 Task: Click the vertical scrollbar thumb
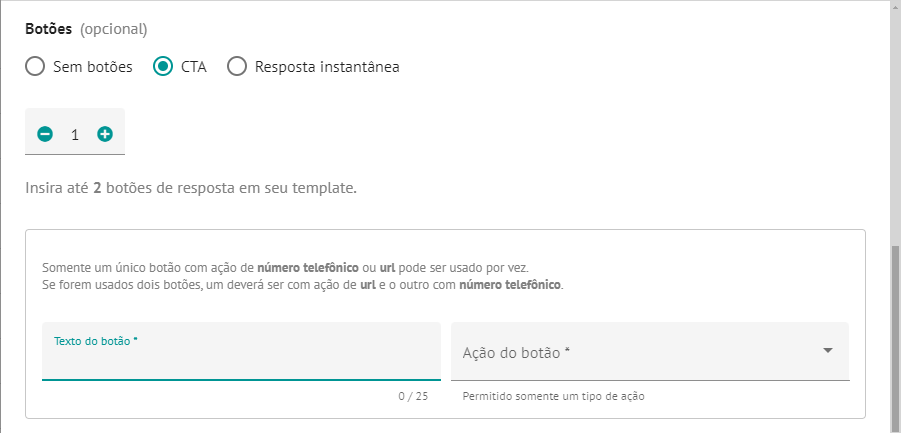[896, 339]
